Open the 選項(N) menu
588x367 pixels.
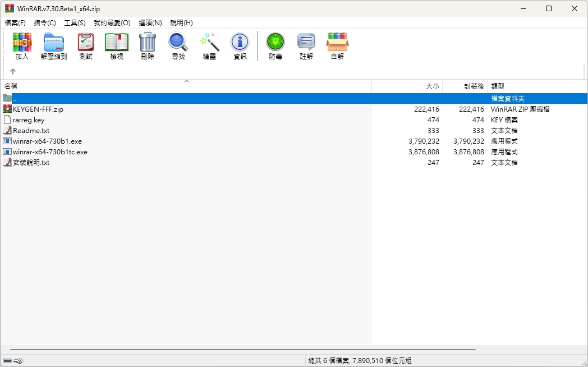tap(150, 23)
